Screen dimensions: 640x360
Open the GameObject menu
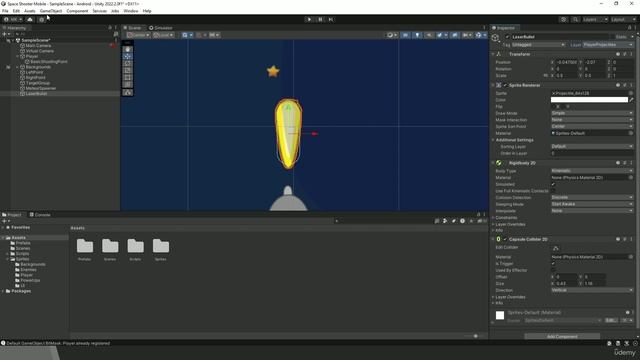click(51, 11)
